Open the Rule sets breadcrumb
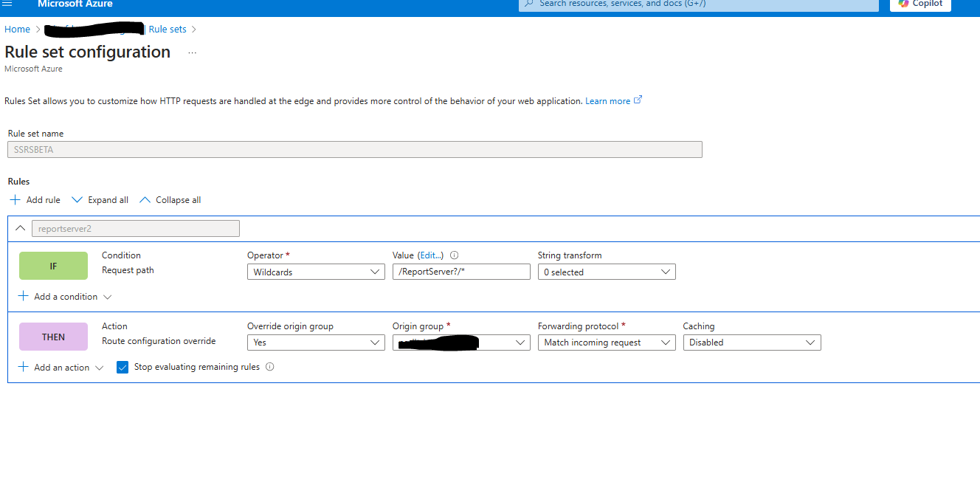 (168, 30)
